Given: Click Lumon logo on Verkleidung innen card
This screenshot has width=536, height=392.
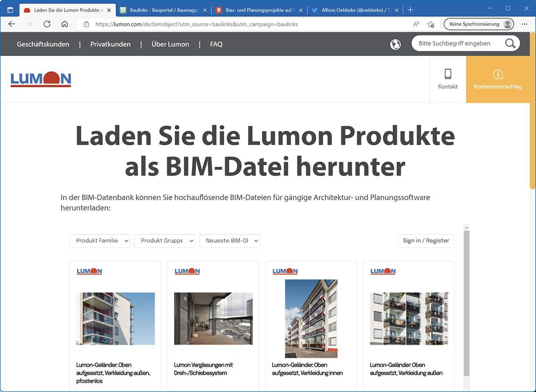Looking at the screenshot, I should point(285,271).
